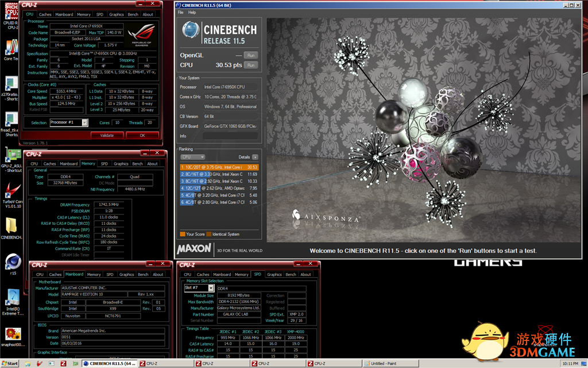The width and height of the screenshot is (588, 368).
Task: Click the NB Frequency value 4480.6 MHz
Action: (135, 189)
